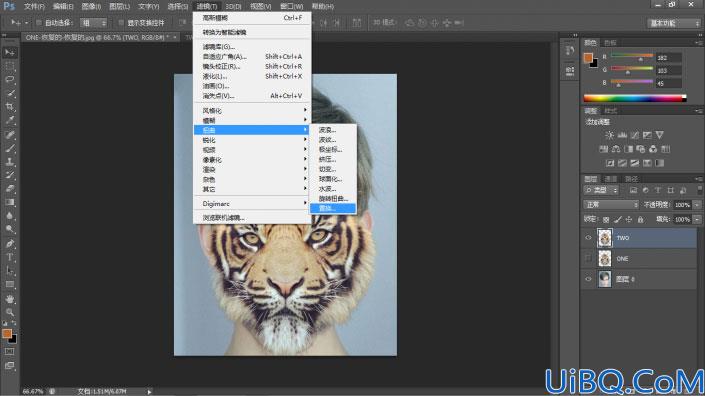Screen dimensions: 705x396
Task: Open the layer opacity dropdown arrow
Action: (x=697, y=205)
